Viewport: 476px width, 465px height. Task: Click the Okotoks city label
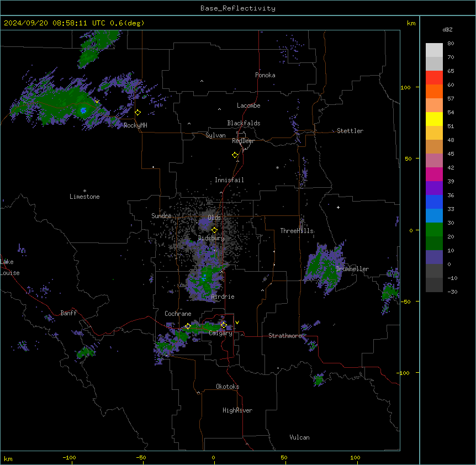[228, 387]
